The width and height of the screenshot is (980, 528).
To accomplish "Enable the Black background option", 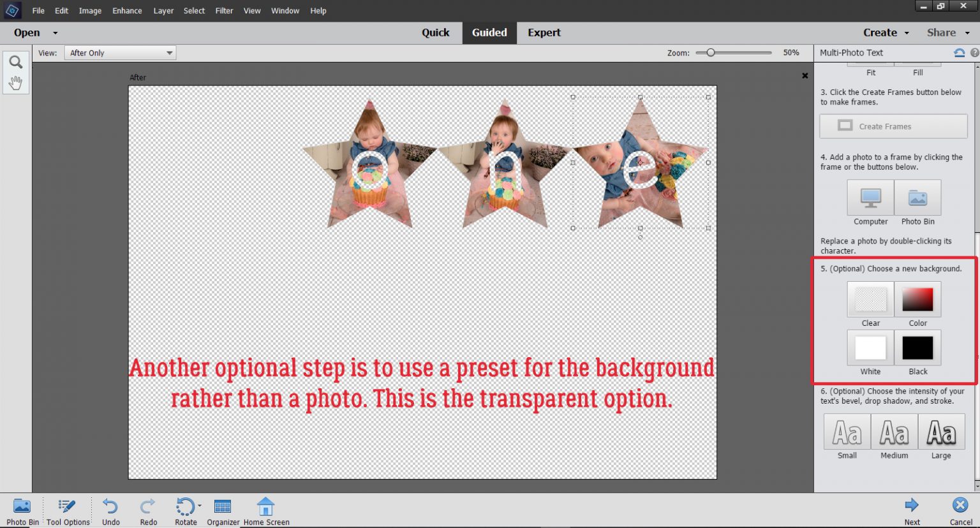I will click(917, 347).
